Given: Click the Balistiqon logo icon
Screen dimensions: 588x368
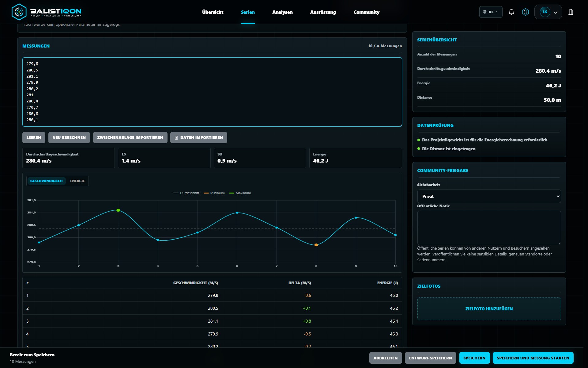Looking at the screenshot, I should tap(19, 12).
